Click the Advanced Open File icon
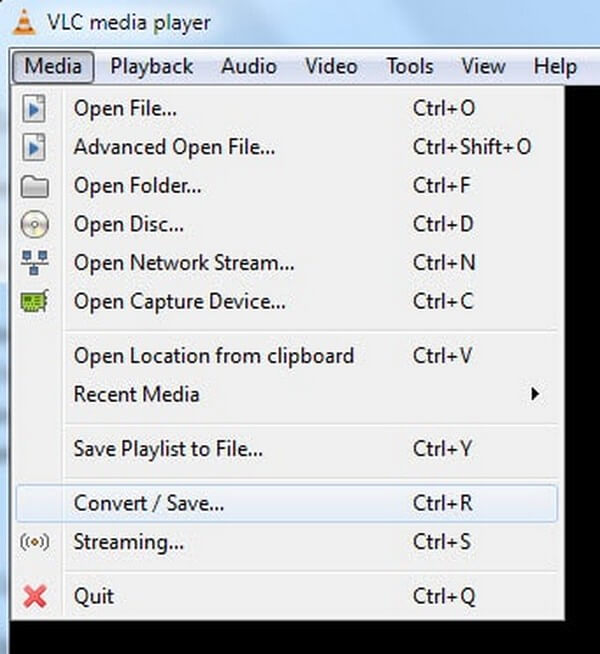 click(x=35, y=147)
